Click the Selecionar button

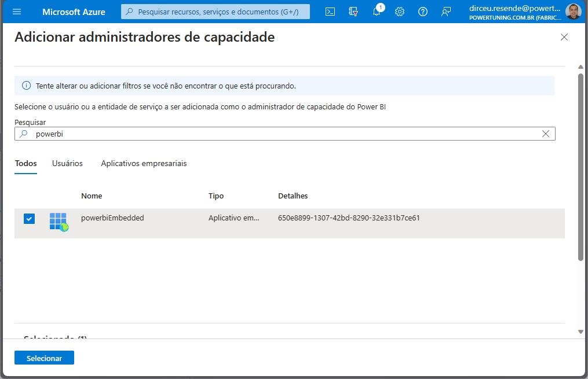[44, 358]
